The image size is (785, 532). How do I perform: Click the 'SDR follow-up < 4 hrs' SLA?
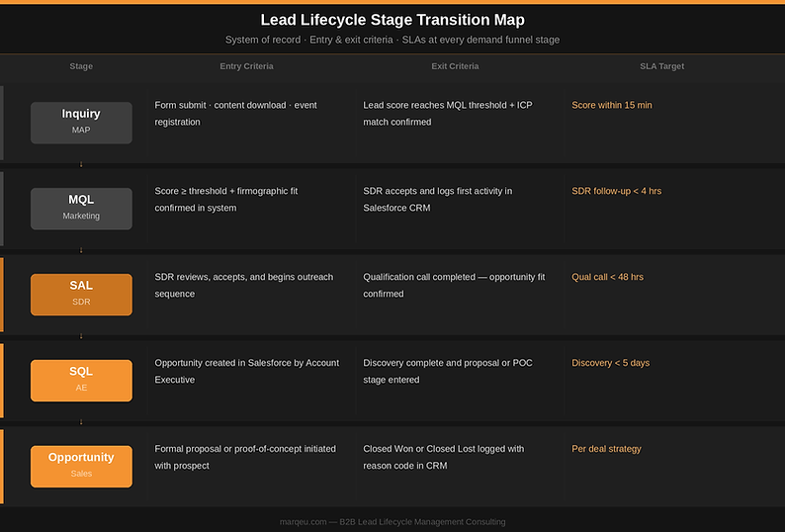click(616, 191)
